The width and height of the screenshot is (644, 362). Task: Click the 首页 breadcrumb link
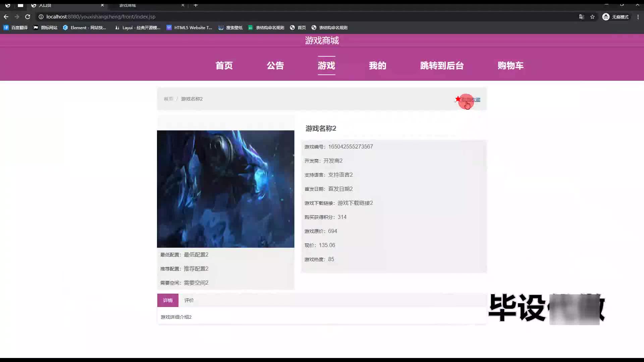tap(168, 99)
